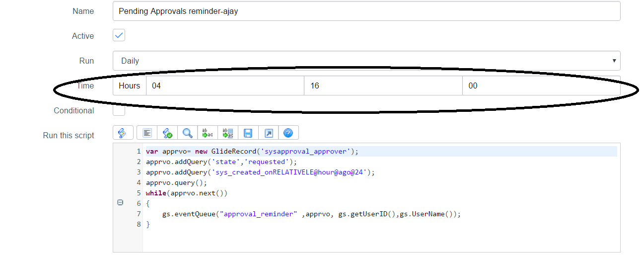
Task: Edit the Name field text
Action: tap(366, 11)
